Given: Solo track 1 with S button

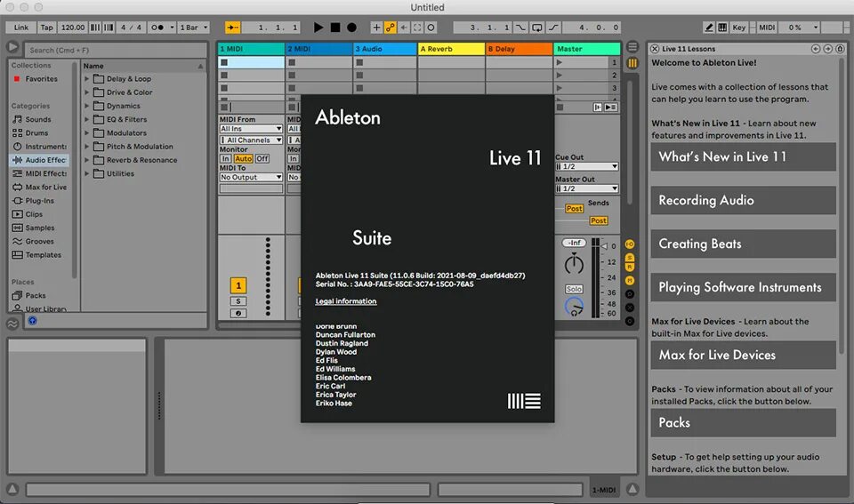Looking at the screenshot, I should [238, 301].
